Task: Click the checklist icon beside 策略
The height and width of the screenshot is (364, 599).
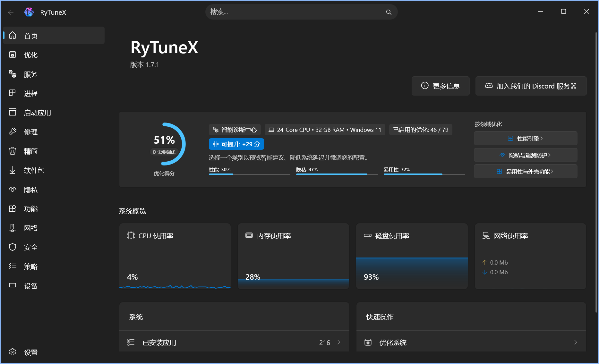Action: 13,266
